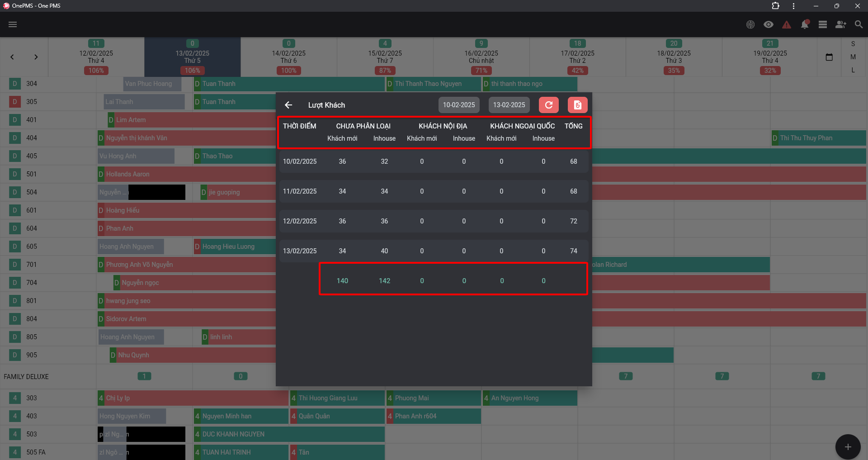
Task: Go to next dates with right chevron
Action: 36,57
